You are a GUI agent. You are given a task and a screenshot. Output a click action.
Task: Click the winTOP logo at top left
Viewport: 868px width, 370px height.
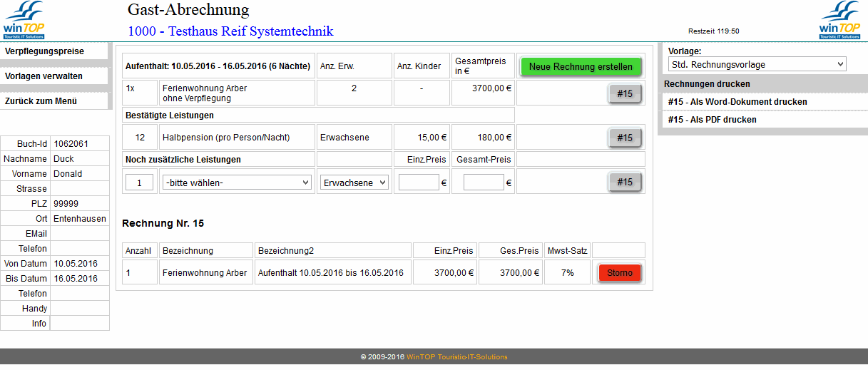pos(24,20)
